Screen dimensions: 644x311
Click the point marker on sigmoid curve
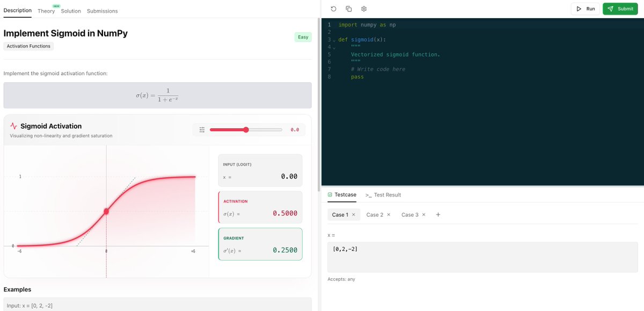click(x=106, y=212)
